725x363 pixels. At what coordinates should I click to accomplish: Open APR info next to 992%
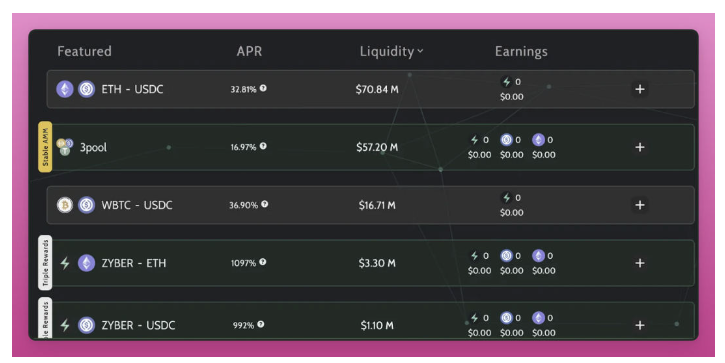260,324
